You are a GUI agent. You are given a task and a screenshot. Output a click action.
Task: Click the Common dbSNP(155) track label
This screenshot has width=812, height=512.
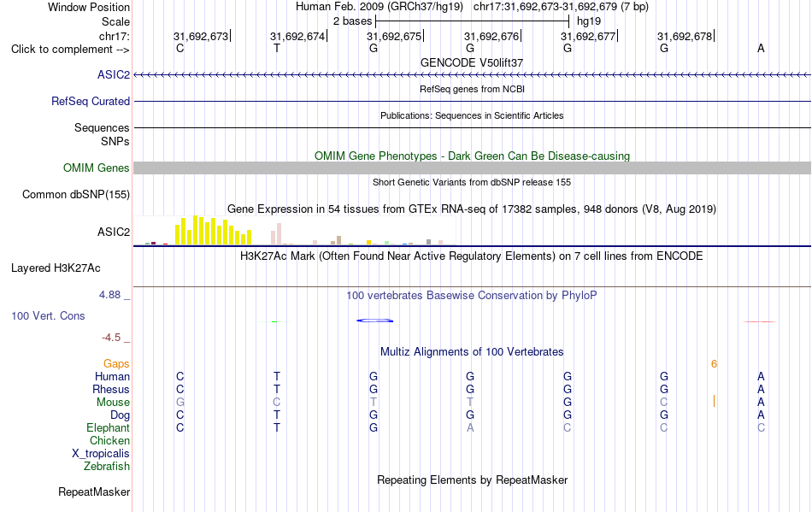pyautogui.click(x=76, y=195)
